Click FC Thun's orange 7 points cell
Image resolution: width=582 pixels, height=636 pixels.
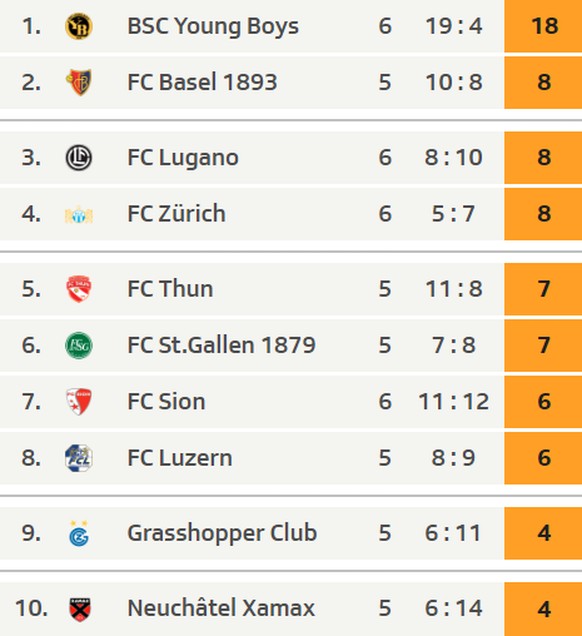point(543,289)
